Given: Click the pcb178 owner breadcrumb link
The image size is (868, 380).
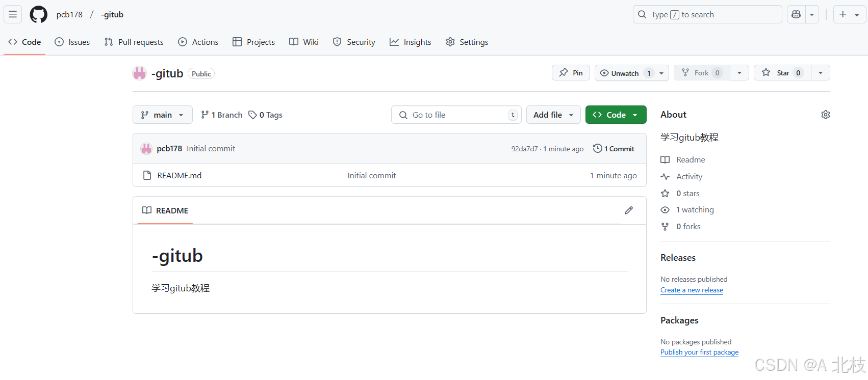Looking at the screenshot, I should [x=69, y=14].
